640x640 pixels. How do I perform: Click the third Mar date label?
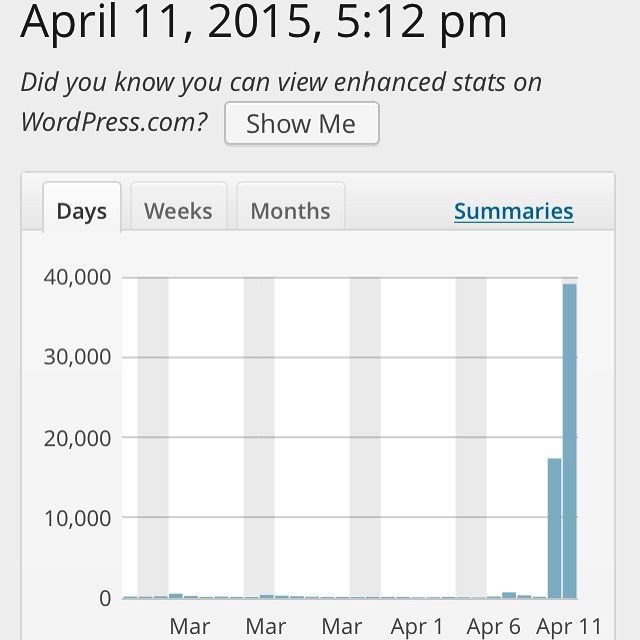click(342, 626)
